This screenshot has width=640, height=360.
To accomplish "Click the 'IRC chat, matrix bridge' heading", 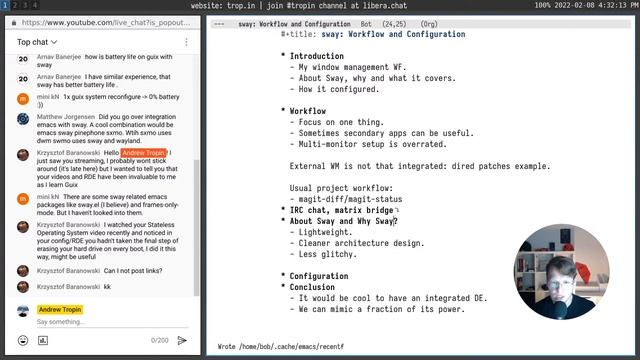I will (341, 210).
